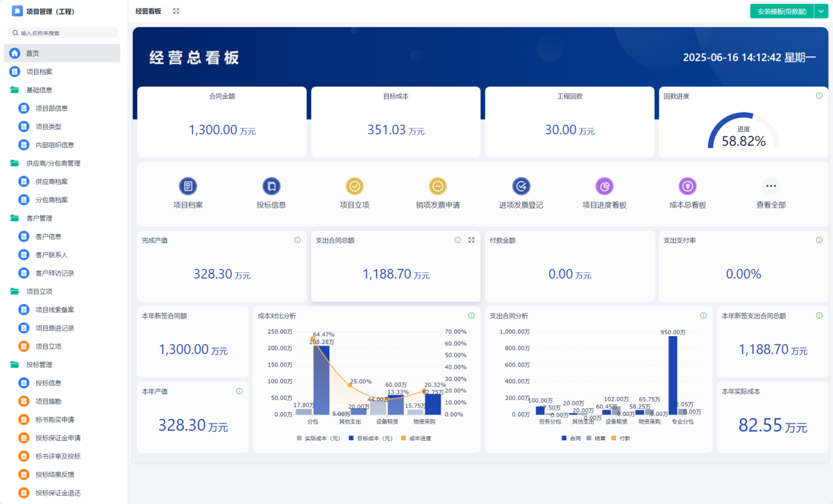Open 供应商档案 in the sidebar
Viewport: 833px width, 504px height.
click(x=51, y=181)
